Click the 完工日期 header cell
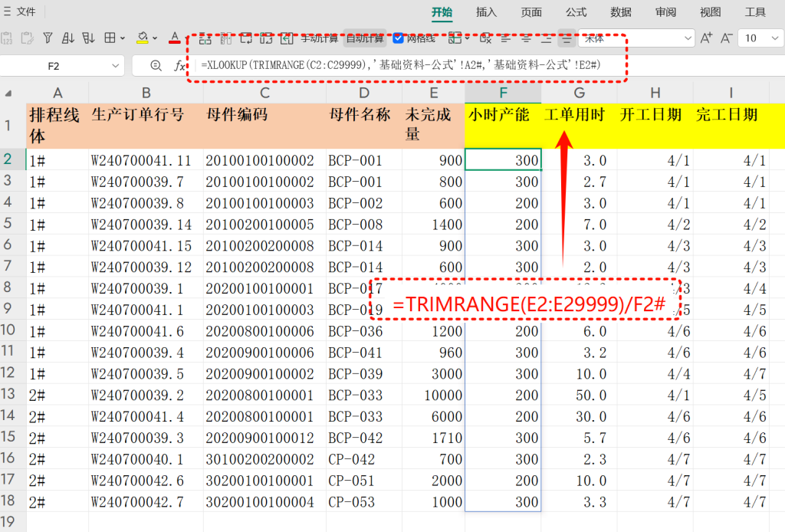The width and height of the screenshot is (785, 532). (x=731, y=126)
